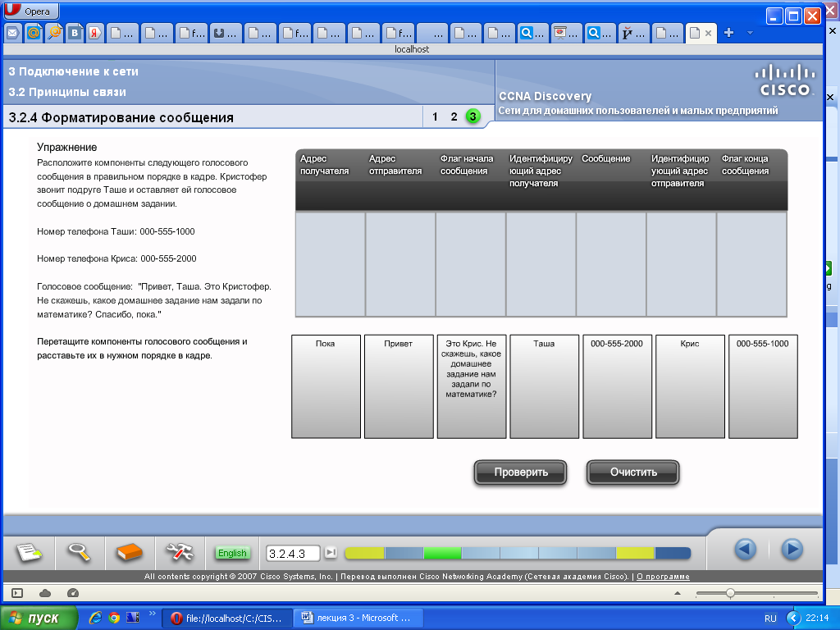This screenshot has height=630, width=840.
Task: Select the 'Привет' message card
Action: click(399, 386)
